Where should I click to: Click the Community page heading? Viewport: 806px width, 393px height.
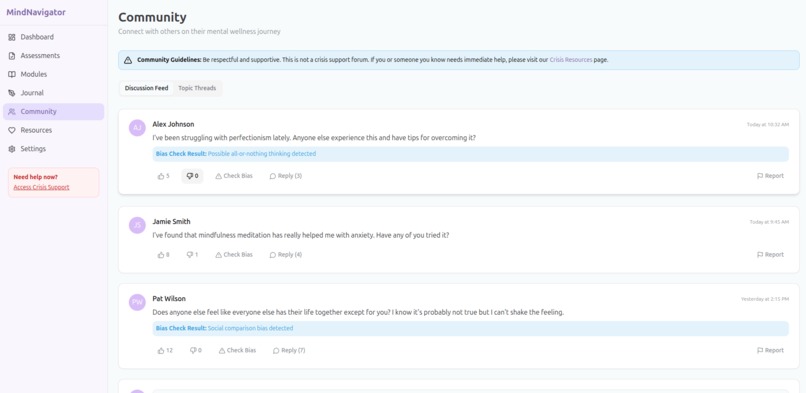click(x=152, y=17)
